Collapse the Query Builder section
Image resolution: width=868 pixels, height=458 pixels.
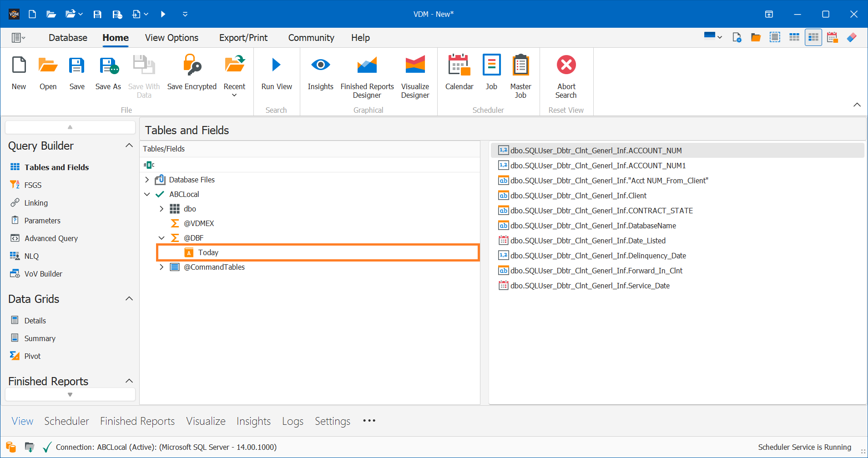129,146
